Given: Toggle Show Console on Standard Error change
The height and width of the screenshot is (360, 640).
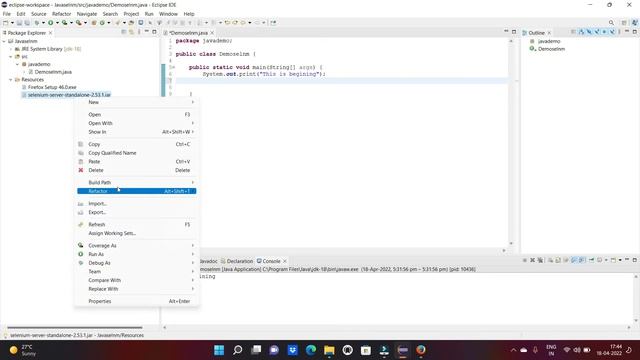Looking at the screenshot, I should click(x=582, y=260).
